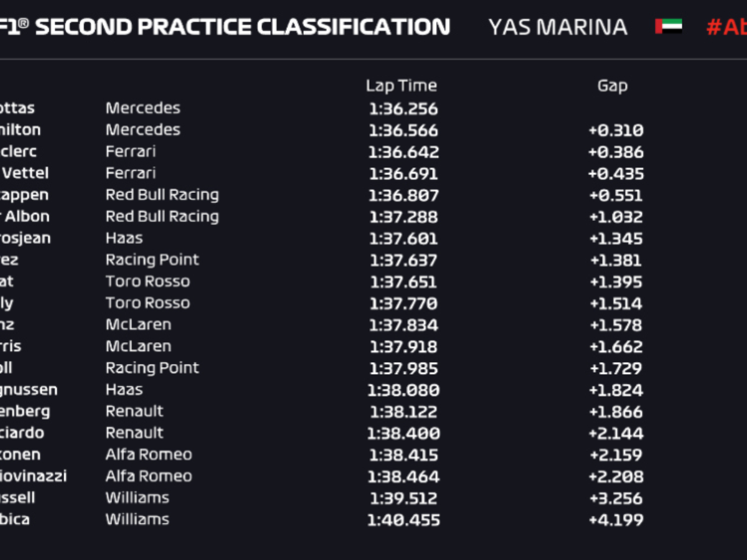The image size is (747, 560).
Task: Select Albon's driver name
Action: tap(25, 217)
